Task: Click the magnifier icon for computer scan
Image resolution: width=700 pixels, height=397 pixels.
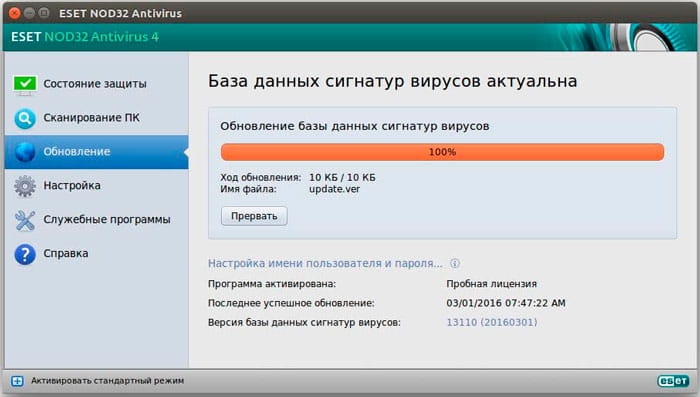Action: pyautogui.click(x=25, y=119)
